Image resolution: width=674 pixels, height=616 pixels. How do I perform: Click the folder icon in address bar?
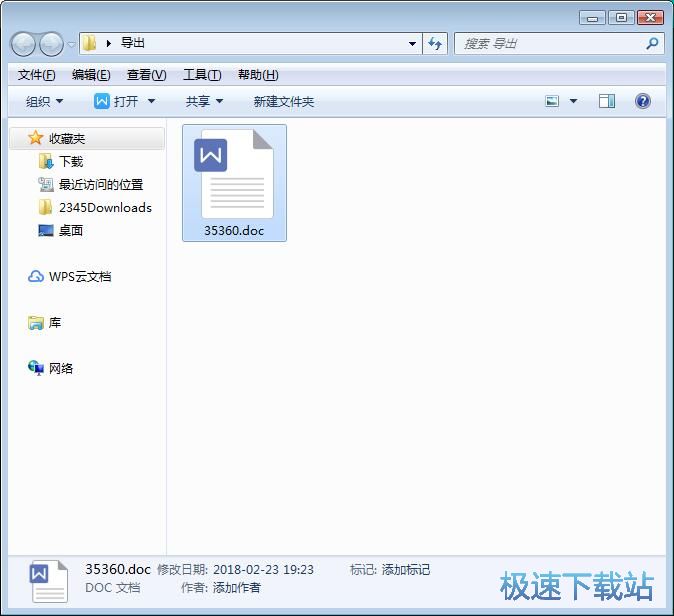[x=89, y=43]
